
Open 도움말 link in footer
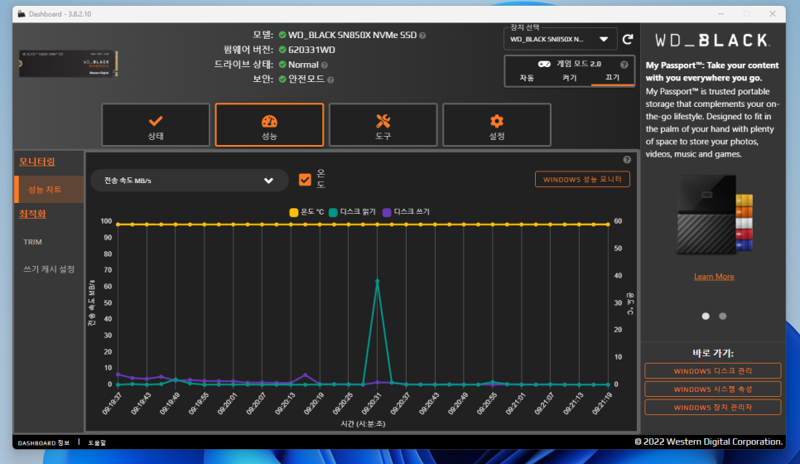point(96,443)
